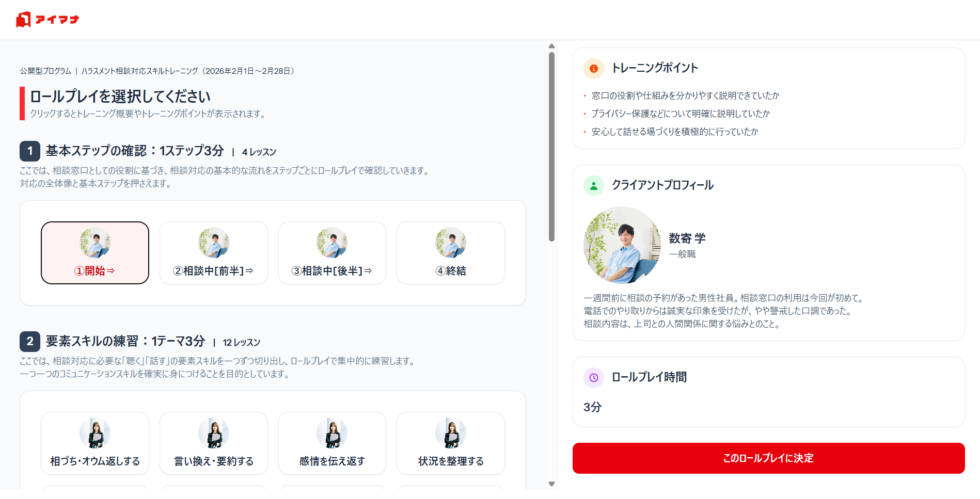Screen dimensions: 980x499
Task: Click the avatar above 言い換え・要約する
Action: tap(214, 433)
